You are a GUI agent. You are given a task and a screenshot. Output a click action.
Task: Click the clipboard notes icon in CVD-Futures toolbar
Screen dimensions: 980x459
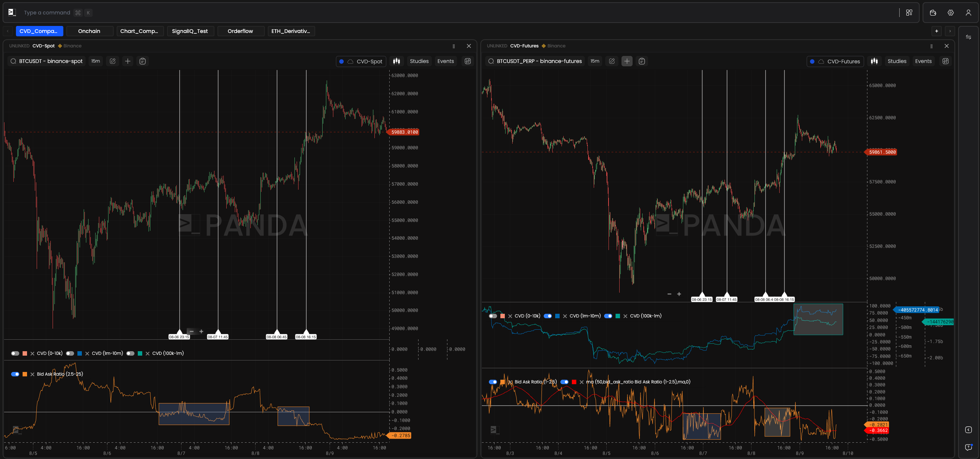point(642,61)
